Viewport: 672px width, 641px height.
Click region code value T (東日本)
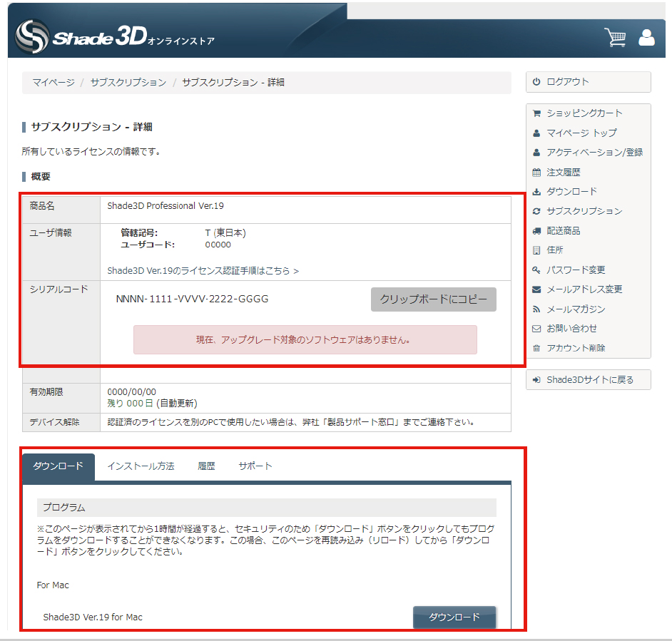[225, 232]
